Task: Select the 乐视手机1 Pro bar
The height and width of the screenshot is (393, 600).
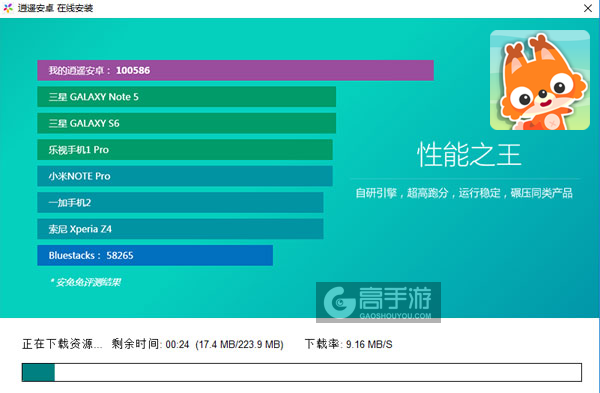Action: pyautogui.click(x=185, y=150)
